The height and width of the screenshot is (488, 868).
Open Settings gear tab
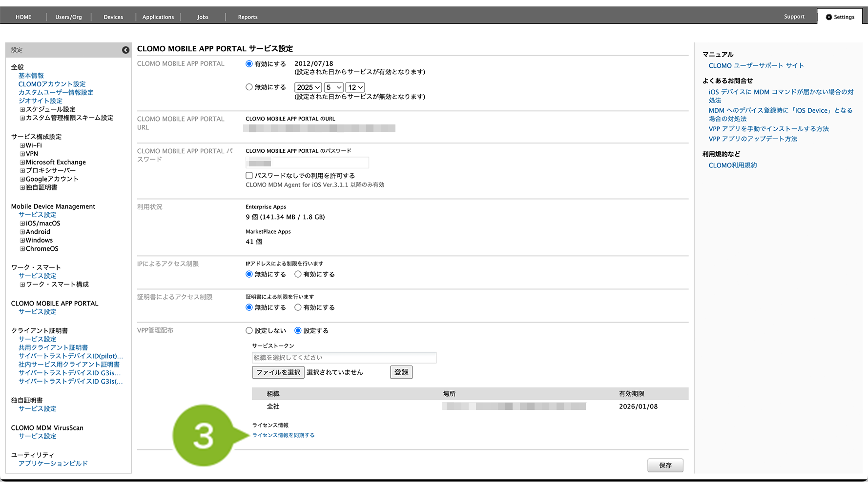(x=840, y=17)
